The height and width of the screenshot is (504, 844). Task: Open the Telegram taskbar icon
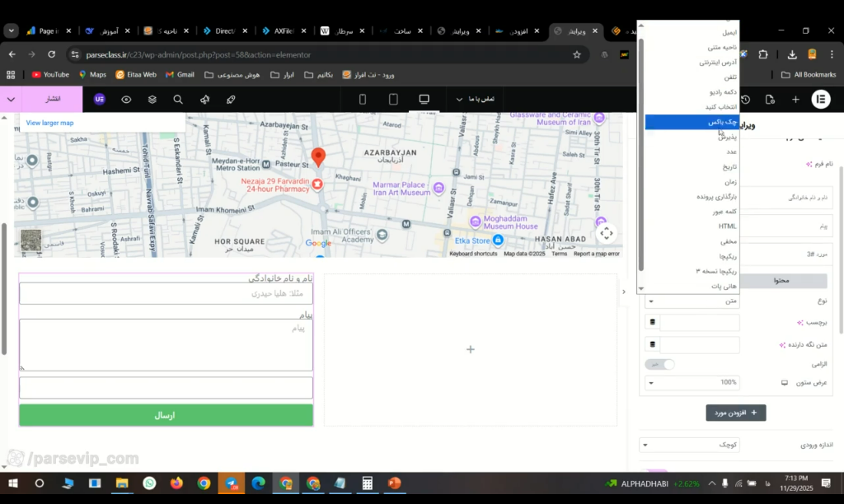pyautogui.click(x=232, y=483)
